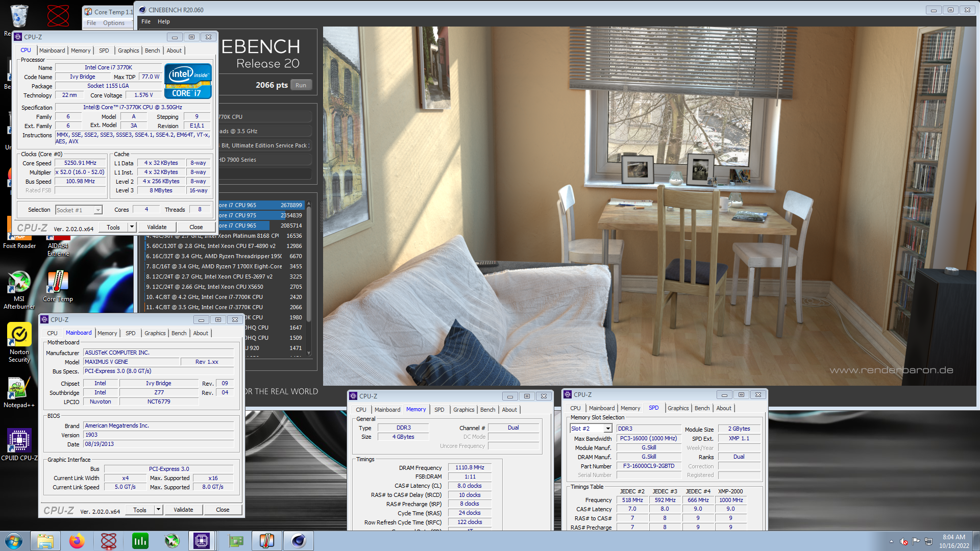Open the MSI Afterburner desktop icon
This screenshot has height=551, width=980.
[x=19, y=289]
